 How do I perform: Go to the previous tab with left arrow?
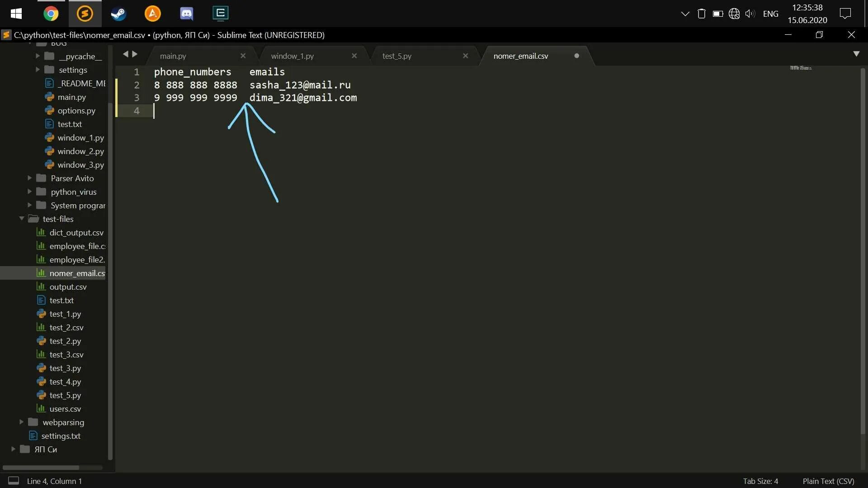pos(125,54)
